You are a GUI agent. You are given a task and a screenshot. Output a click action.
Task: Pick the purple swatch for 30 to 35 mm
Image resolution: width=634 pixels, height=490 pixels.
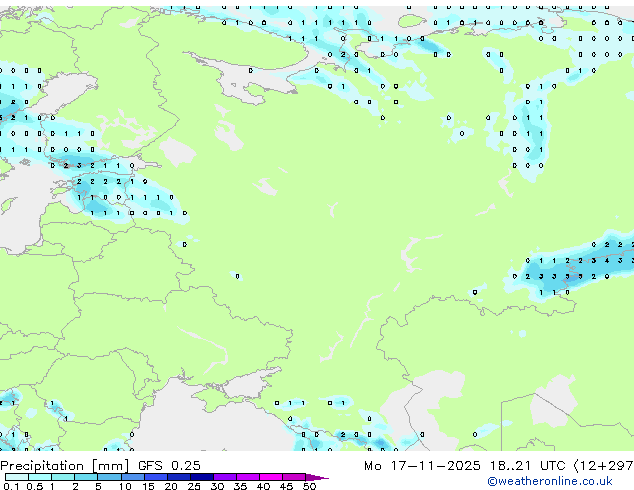click(224, 477)
